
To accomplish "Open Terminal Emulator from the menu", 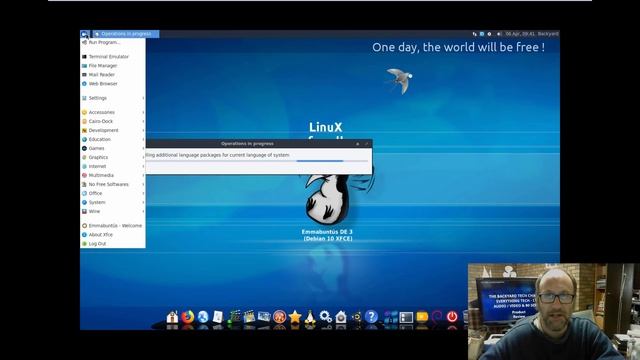I will pyautogui.click(x=113, y=57).
